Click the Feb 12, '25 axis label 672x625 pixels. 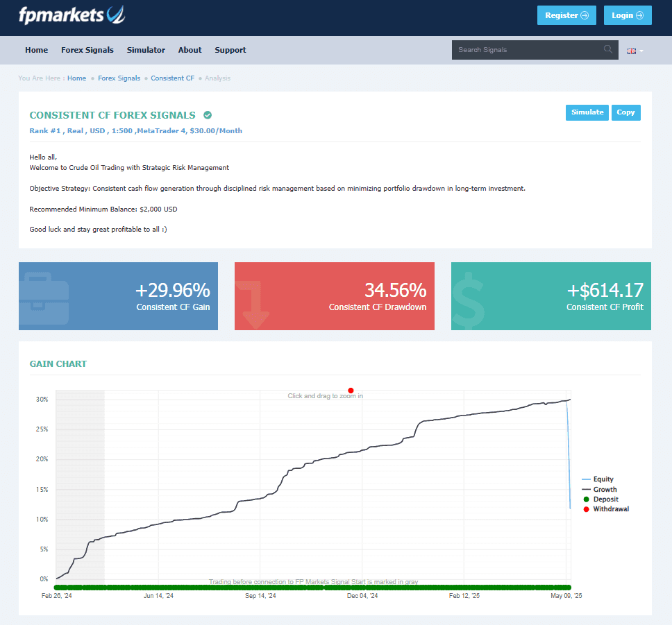coord(464,595)
